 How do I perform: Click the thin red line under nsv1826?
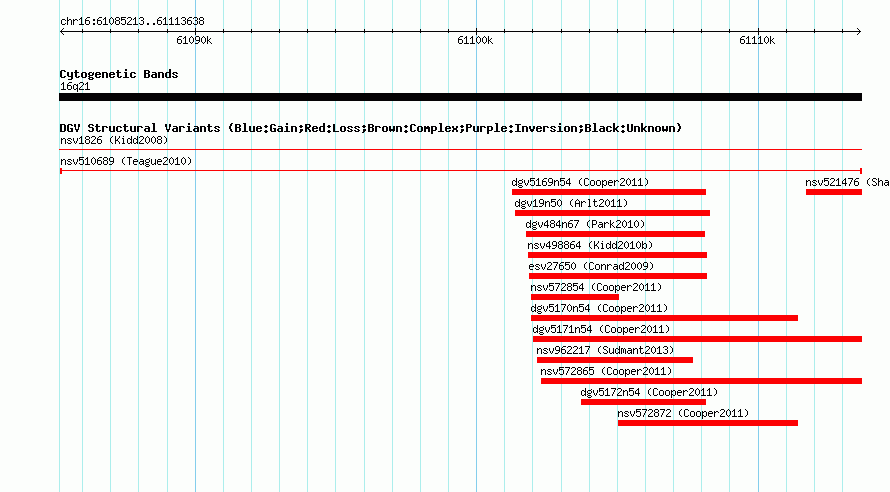tap(460, 150)
